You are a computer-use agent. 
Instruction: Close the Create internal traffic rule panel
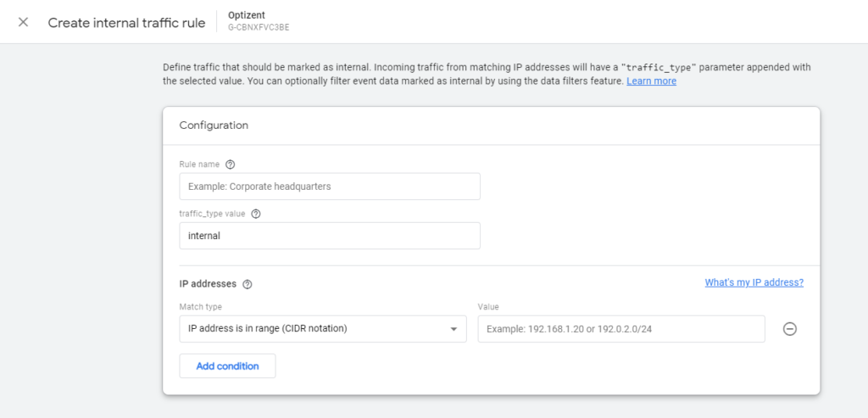23,23
